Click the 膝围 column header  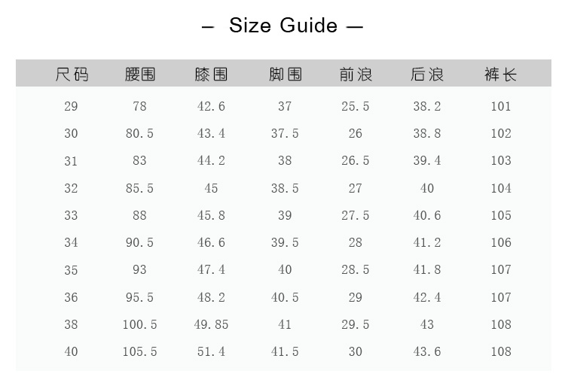(x=211, y=74)
